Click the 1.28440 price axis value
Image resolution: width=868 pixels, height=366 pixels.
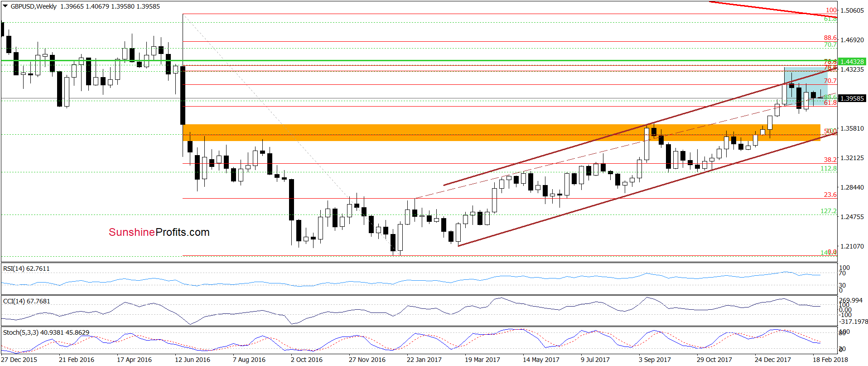(x=852, y=187)
